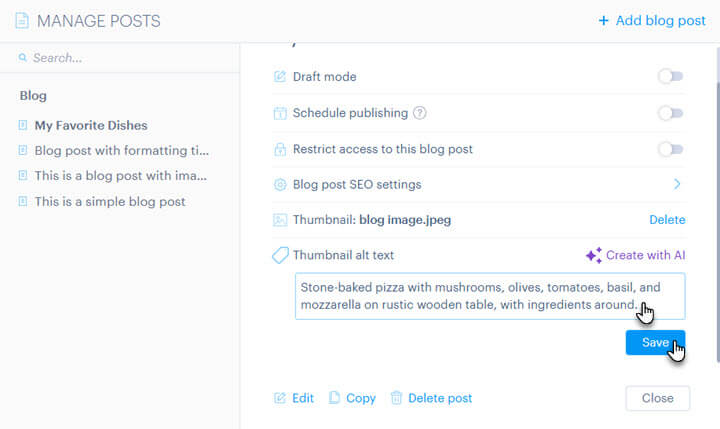
Task: Click the Restrict access lock icon
Action: [280, 149]
